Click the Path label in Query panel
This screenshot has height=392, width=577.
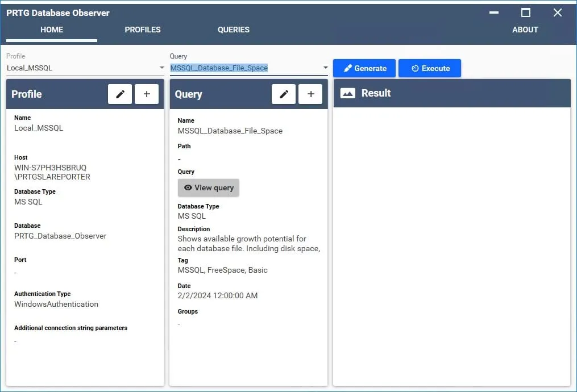[184, 146]
